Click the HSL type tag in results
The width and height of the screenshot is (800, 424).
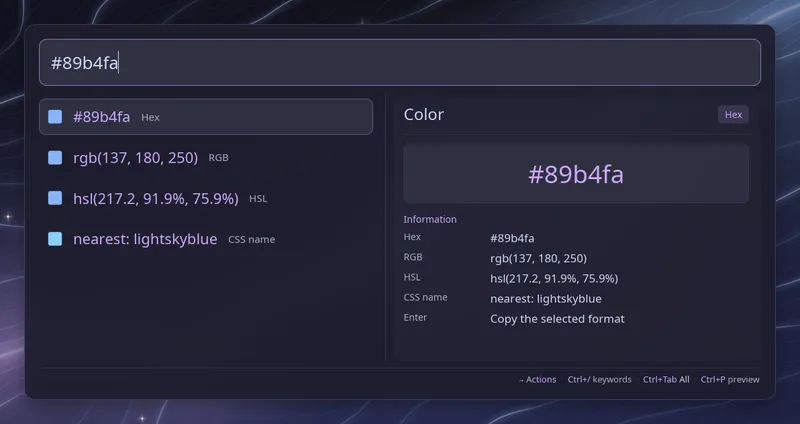(x=258, y=198)
